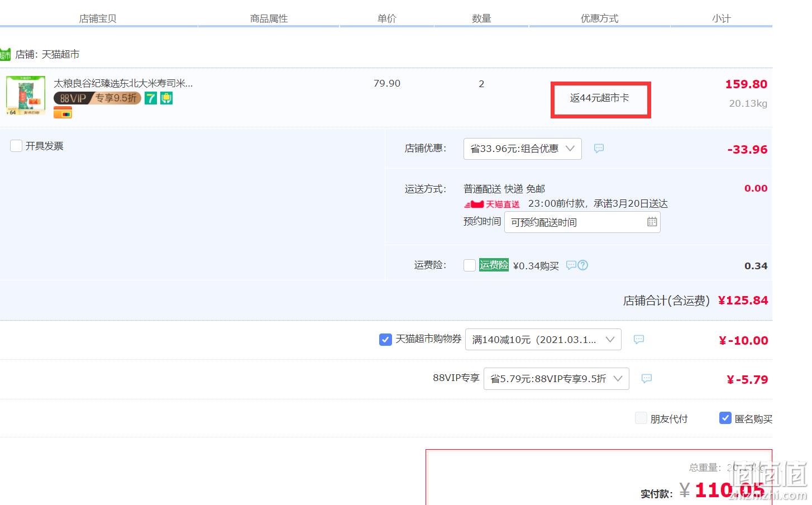
Task: Click the 可预约配送时间 input field
Action: point(582,222)
